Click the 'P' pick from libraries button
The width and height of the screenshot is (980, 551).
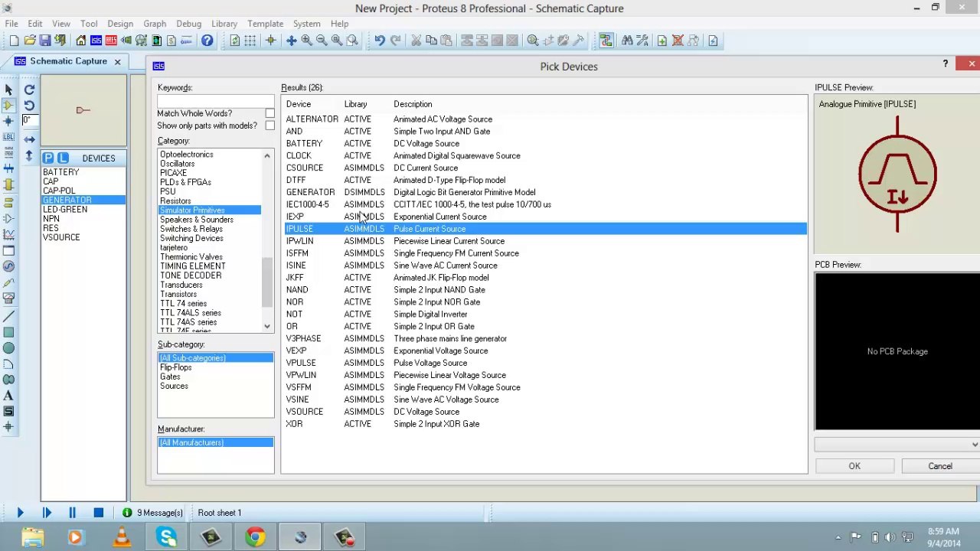50,158
